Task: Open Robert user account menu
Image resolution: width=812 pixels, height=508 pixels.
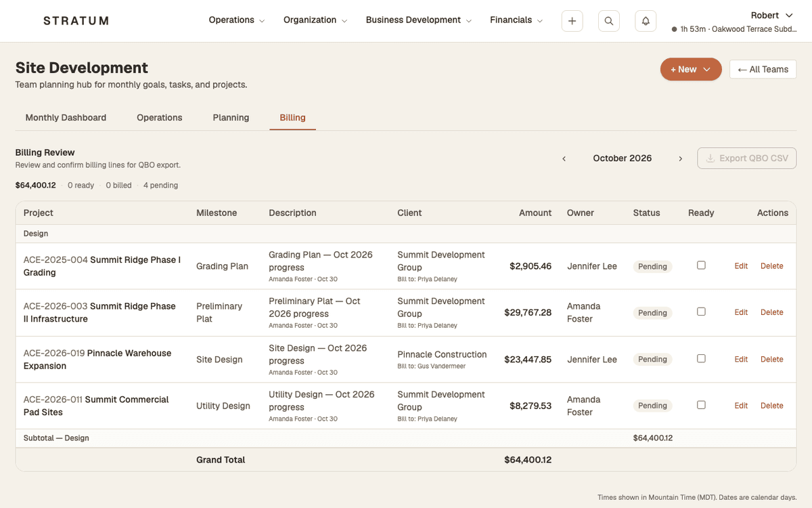Action: [771, 15]
